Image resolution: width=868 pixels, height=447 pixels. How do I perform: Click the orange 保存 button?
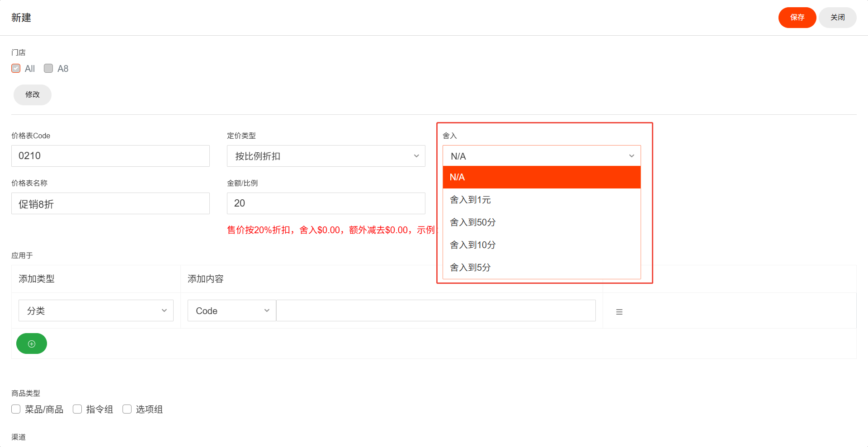[x=797, y=18]
